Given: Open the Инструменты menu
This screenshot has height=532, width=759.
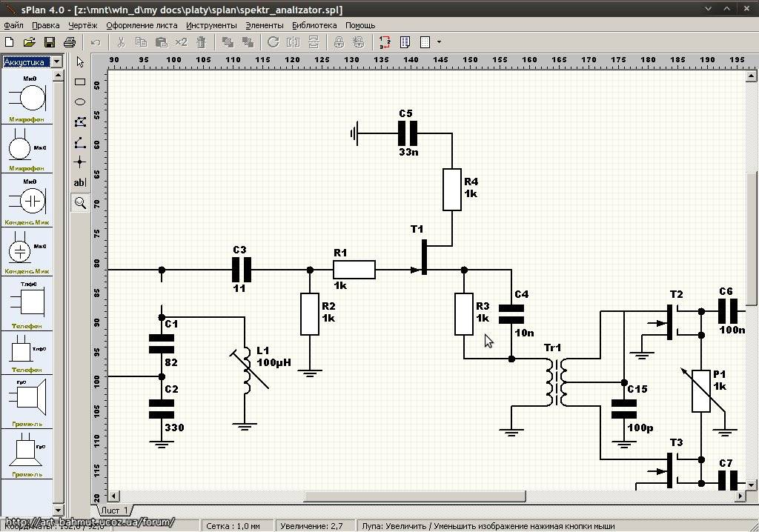Looking at the screenshot, I should pos(211,25).
